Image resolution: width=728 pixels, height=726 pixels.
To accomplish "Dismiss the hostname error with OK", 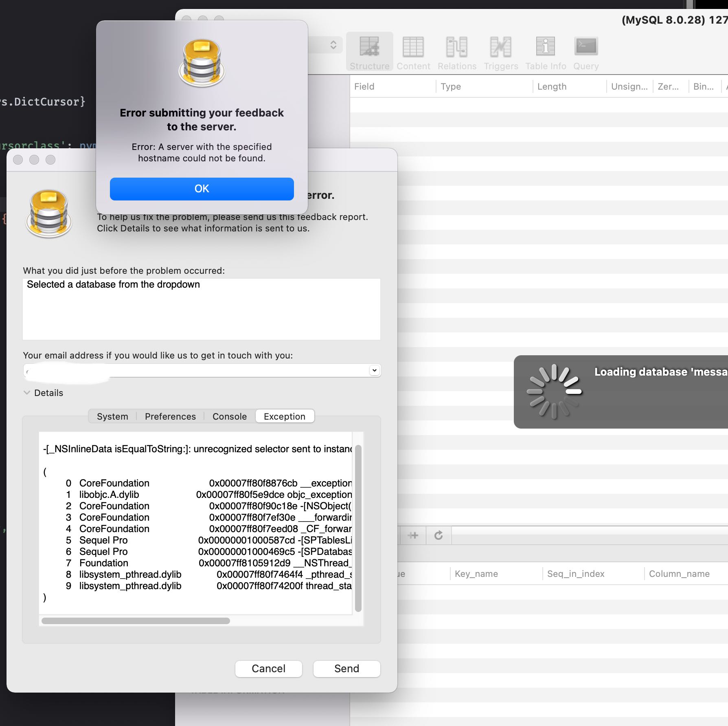I will [x=202, y=189].
